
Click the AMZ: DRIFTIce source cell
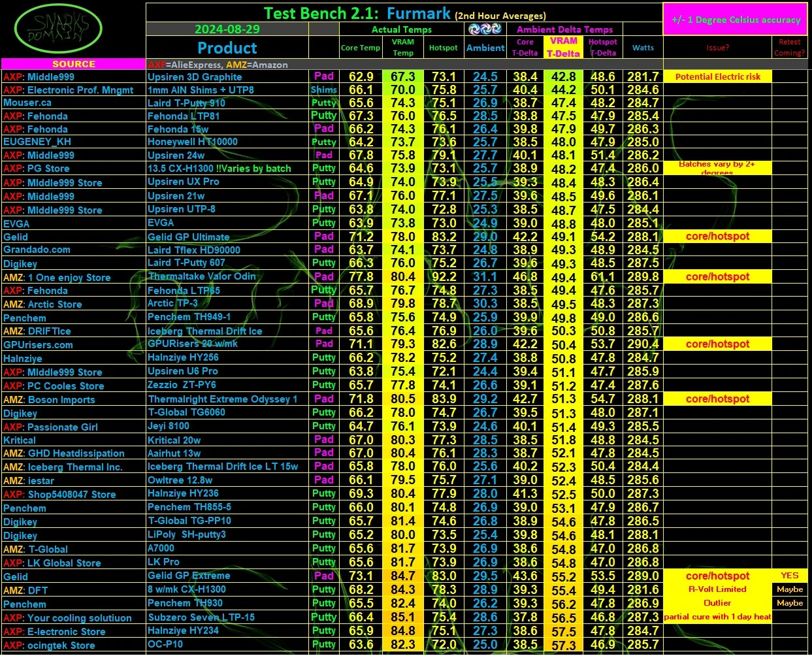tap(73, 331)
